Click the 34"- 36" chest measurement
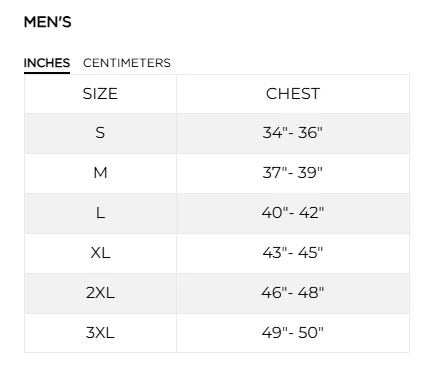The width and height of the screenshot is (428, 370). (293, 133)
